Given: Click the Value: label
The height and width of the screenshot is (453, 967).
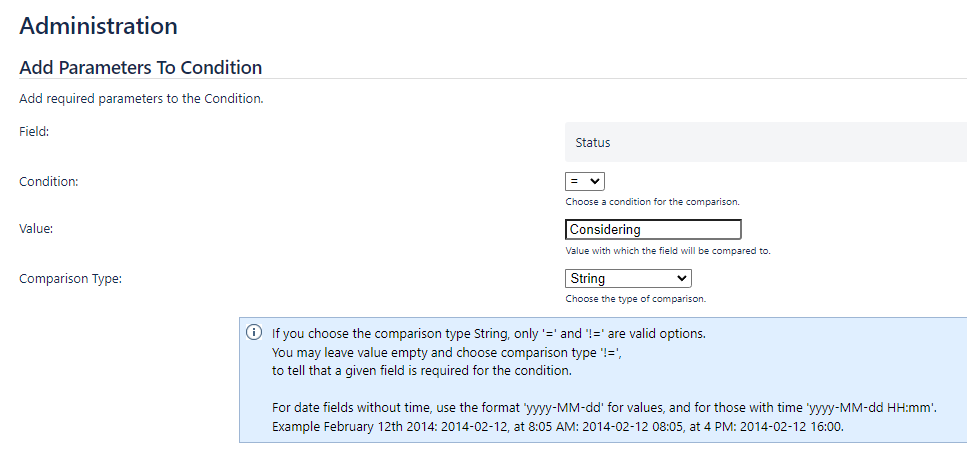Looking at the screenshot, I should pyautogui.click(x=36, y=229).
